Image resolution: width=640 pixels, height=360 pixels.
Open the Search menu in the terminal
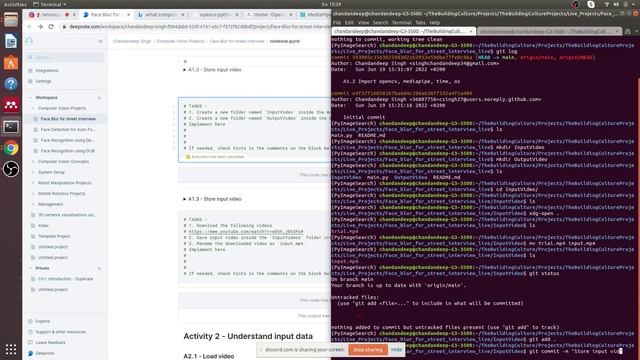coord(380,23)
